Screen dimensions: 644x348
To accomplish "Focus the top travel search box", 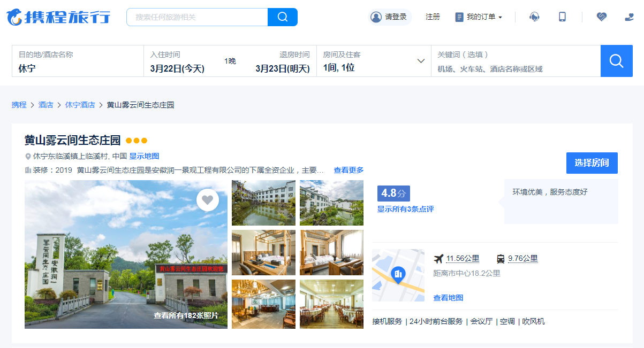I will (x=197, y=17).
